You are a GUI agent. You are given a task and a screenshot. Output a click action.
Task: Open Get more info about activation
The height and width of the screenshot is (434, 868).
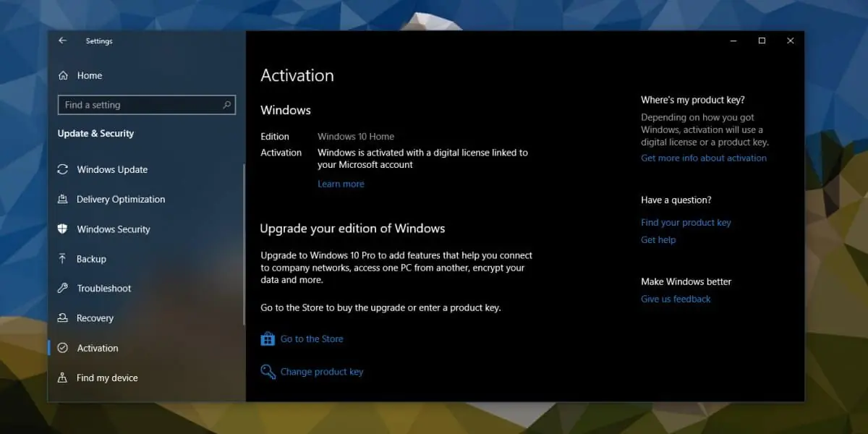(x=704, y=158)
